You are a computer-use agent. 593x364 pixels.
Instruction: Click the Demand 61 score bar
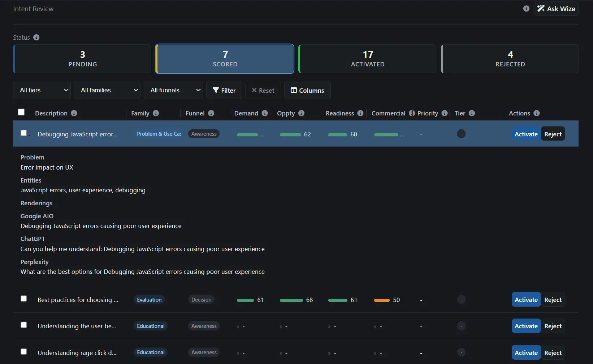coord(245,300)
